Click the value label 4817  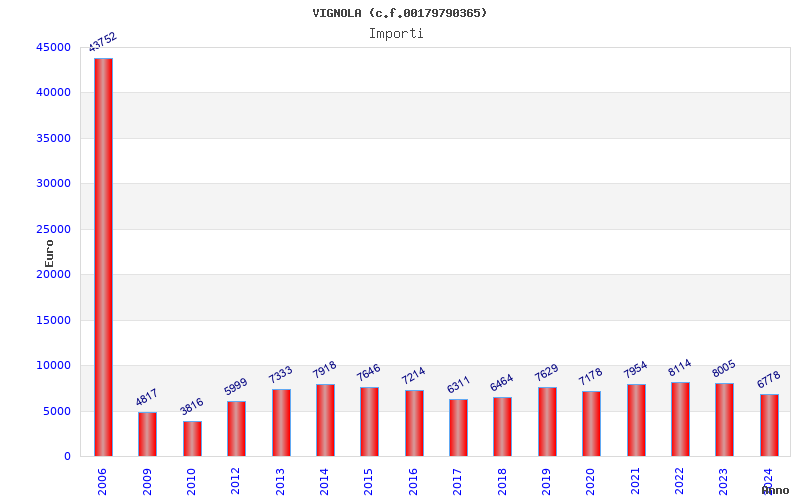point(146,397)
